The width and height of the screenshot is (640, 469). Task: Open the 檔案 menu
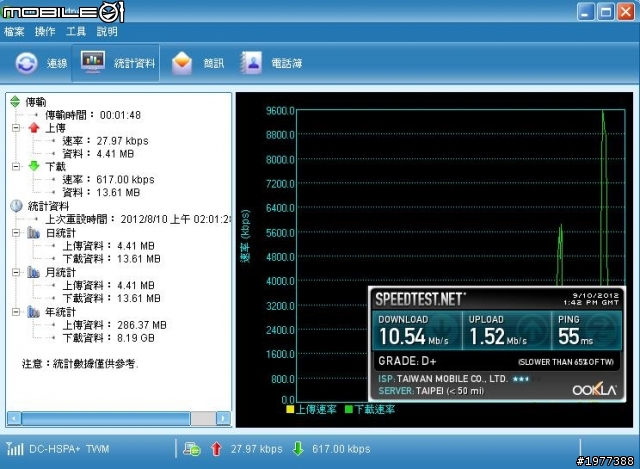tap(14, 31)
